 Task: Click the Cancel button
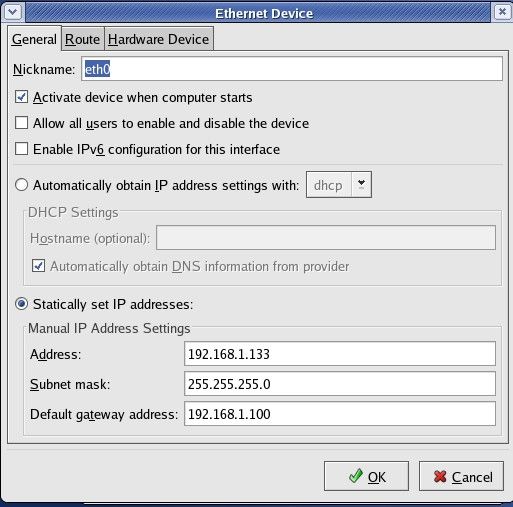pyautogui.click(x=461, y=476)
